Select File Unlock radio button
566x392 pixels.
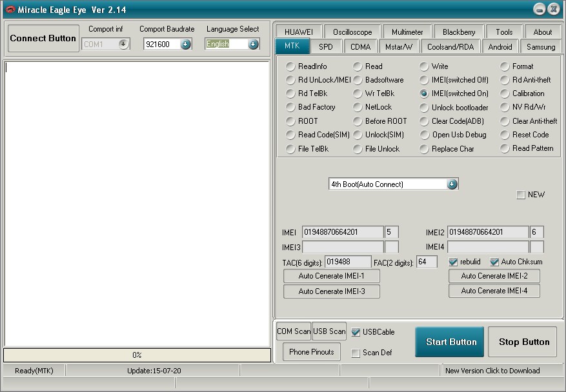coord(376,149)
